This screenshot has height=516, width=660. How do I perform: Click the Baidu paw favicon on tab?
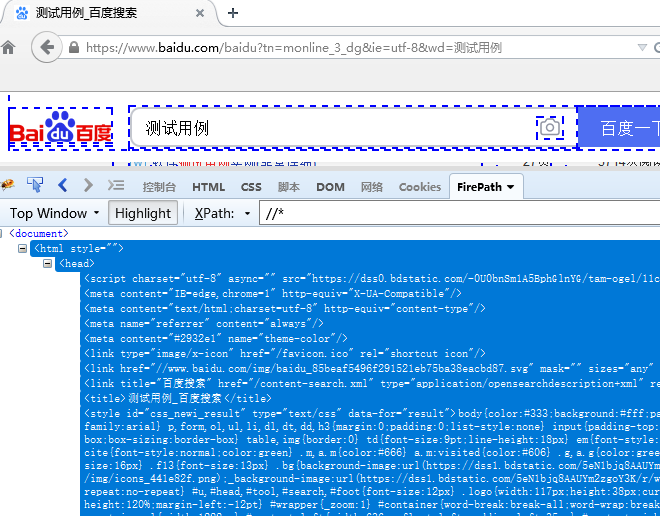(21, 13)
